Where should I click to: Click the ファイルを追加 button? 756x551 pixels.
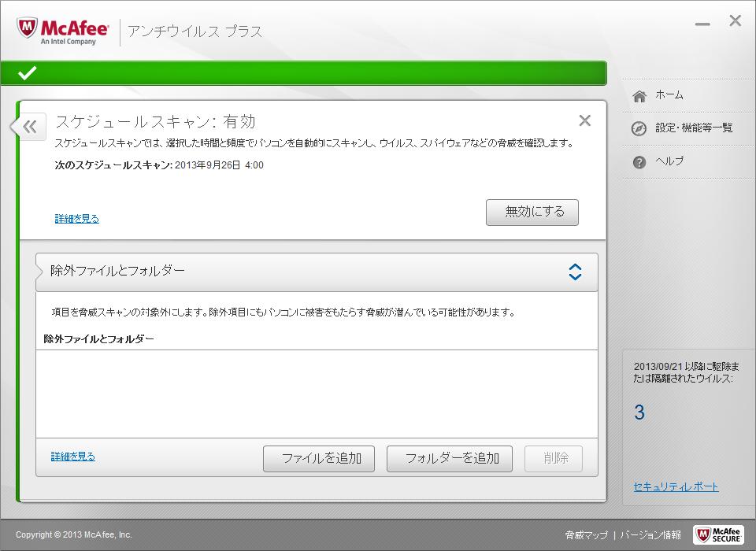pos(319,458)
